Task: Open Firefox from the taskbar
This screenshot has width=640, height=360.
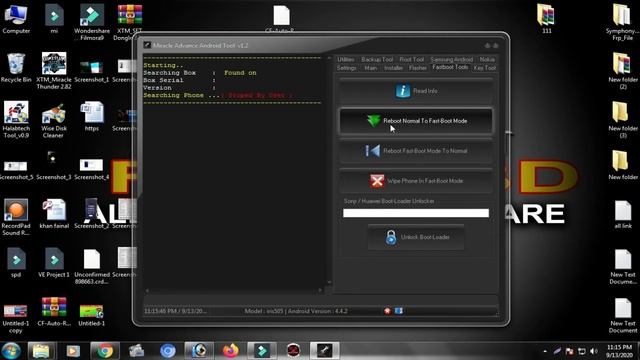Action: tap(231, 351)
